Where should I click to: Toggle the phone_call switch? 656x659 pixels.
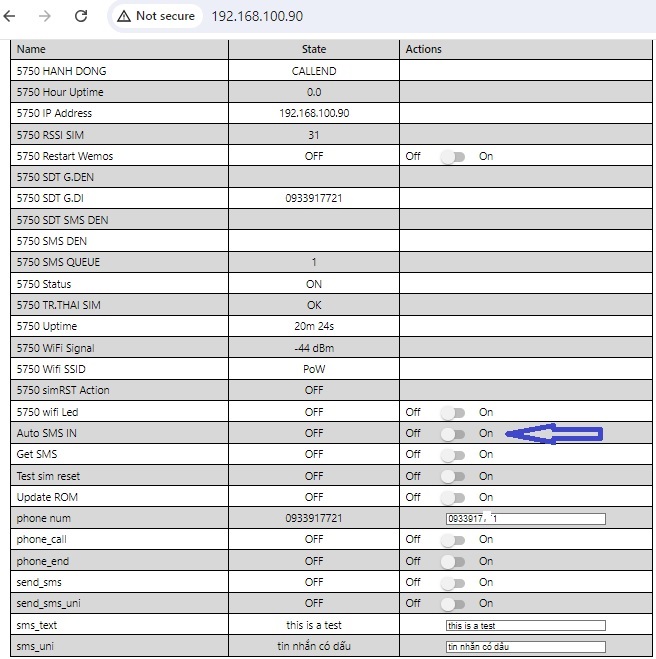point(452,539)
